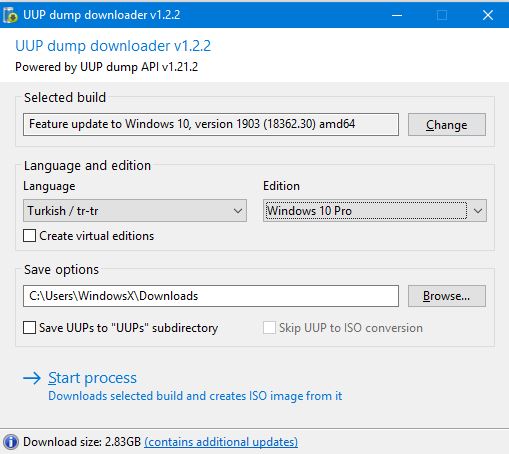Screen dimensions: 509x454
Task: Click the blue heading "UUP dump downloader v1.2.2"
Action: 113,46
